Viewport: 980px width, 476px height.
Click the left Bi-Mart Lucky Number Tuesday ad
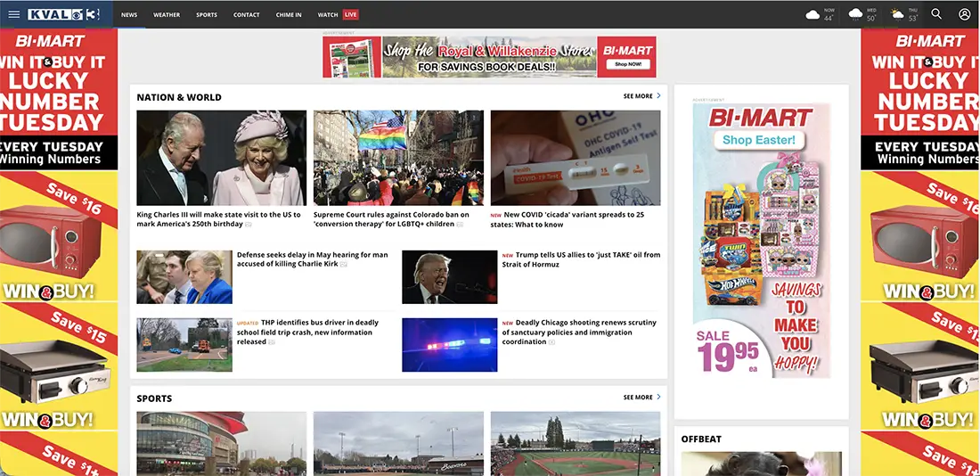coord(59,252)
